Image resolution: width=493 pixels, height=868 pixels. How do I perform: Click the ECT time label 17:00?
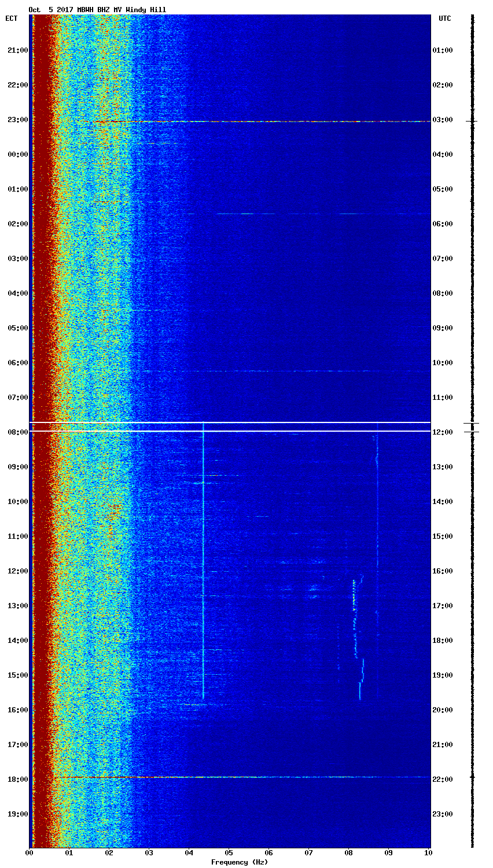click(18, 745)
